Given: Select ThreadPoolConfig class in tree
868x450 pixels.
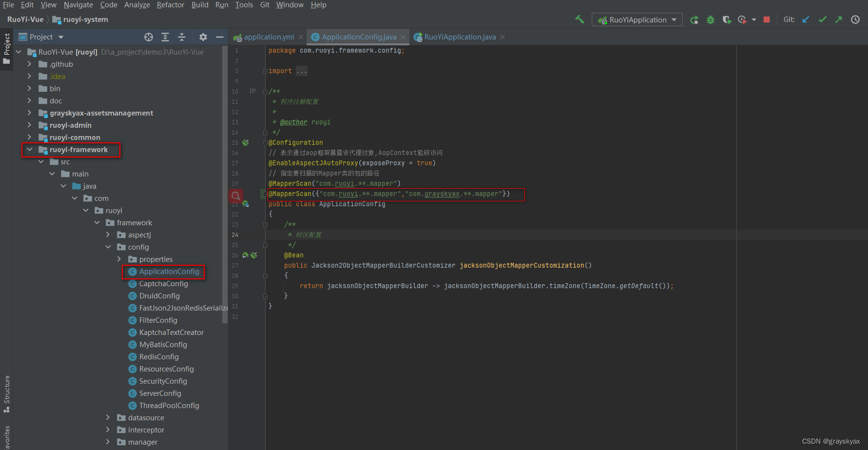Looking at the screenshot, I should click(x=169, y=405).
